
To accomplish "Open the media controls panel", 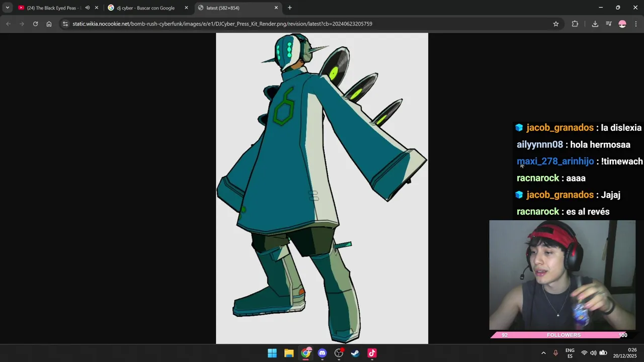I will (x=609, y=24).
